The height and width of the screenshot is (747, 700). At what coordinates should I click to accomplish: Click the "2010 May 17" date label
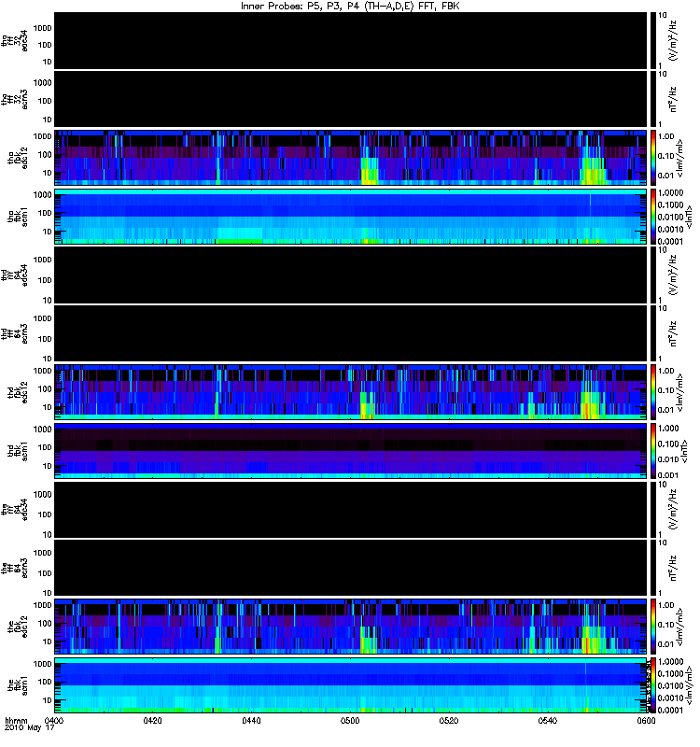point(30,728)
